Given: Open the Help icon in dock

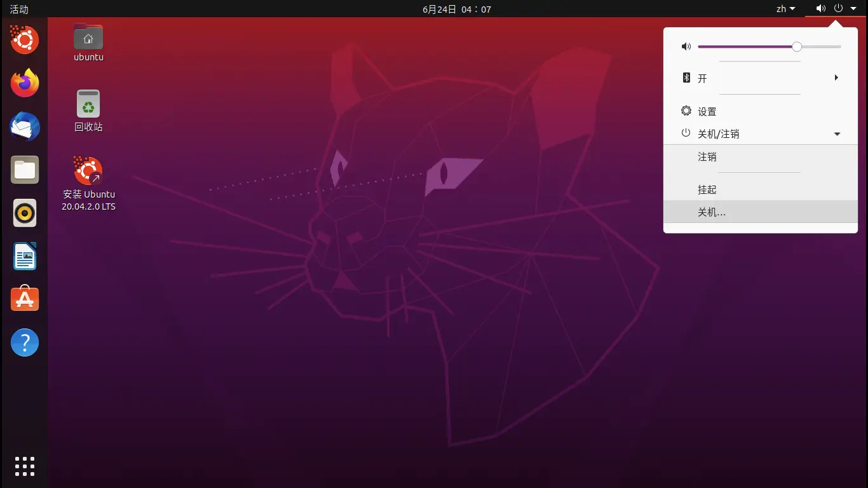Looking at the screenshot, I should [x=25, y=342].
